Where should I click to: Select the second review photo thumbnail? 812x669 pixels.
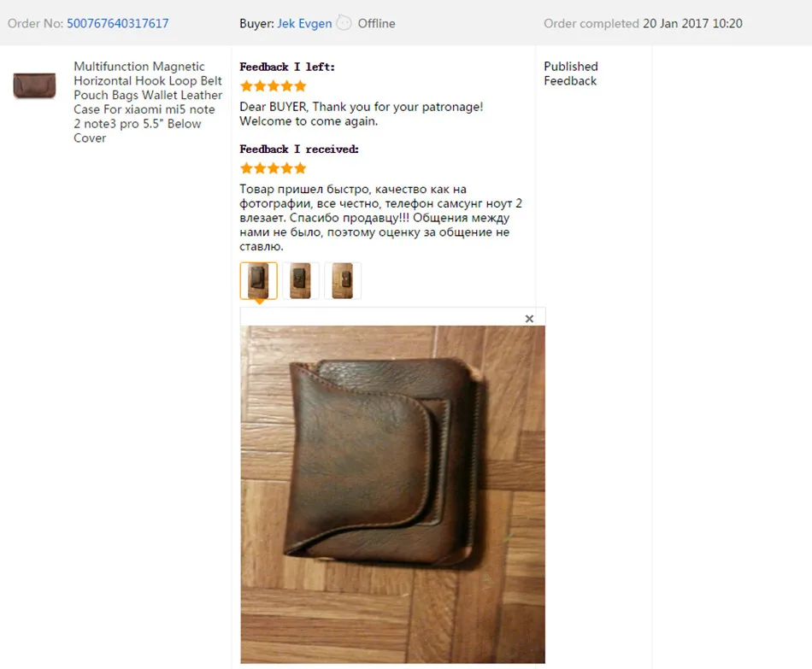point(300,280)
